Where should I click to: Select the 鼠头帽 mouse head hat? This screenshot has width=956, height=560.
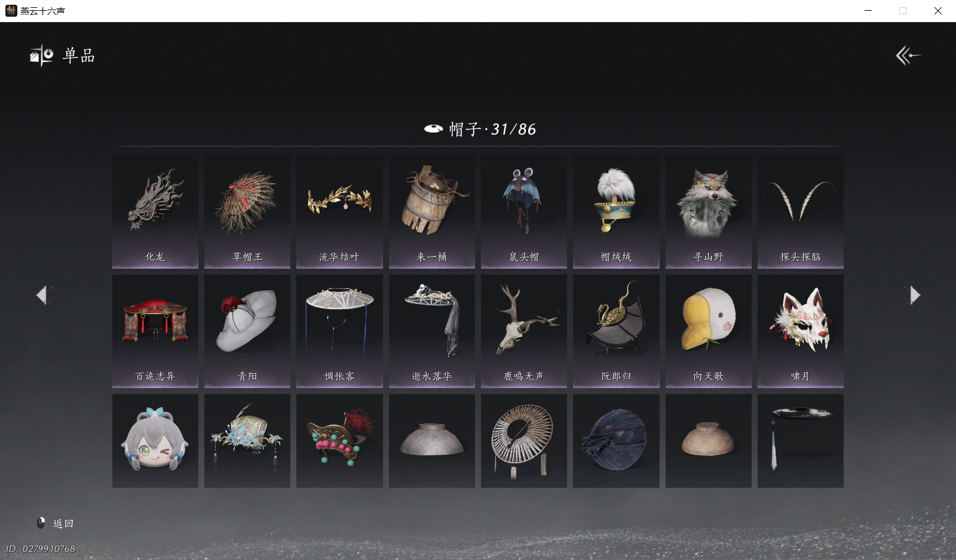coord(524,212)
